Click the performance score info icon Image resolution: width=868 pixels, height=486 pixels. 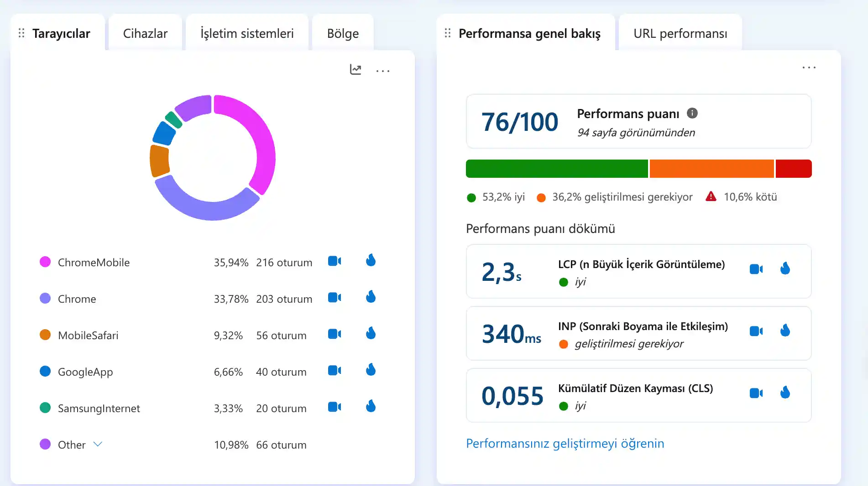692,113
